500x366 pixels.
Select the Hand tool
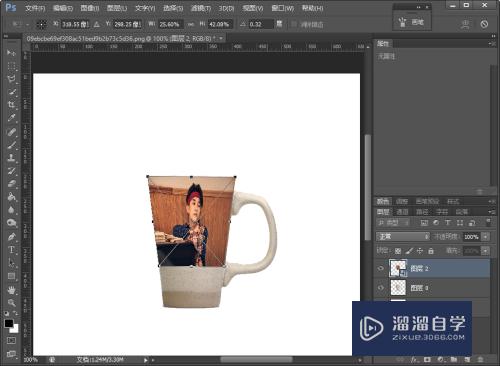click(x=11, y=290)
